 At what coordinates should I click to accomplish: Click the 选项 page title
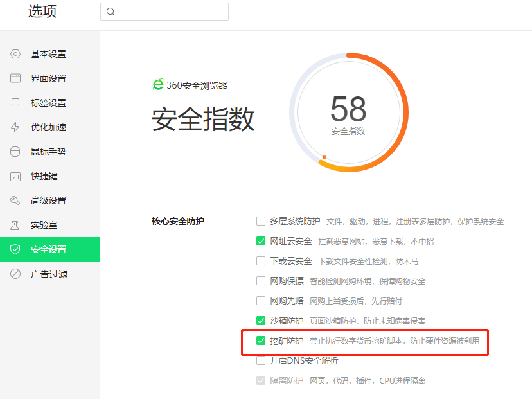(x=42, y=12)
